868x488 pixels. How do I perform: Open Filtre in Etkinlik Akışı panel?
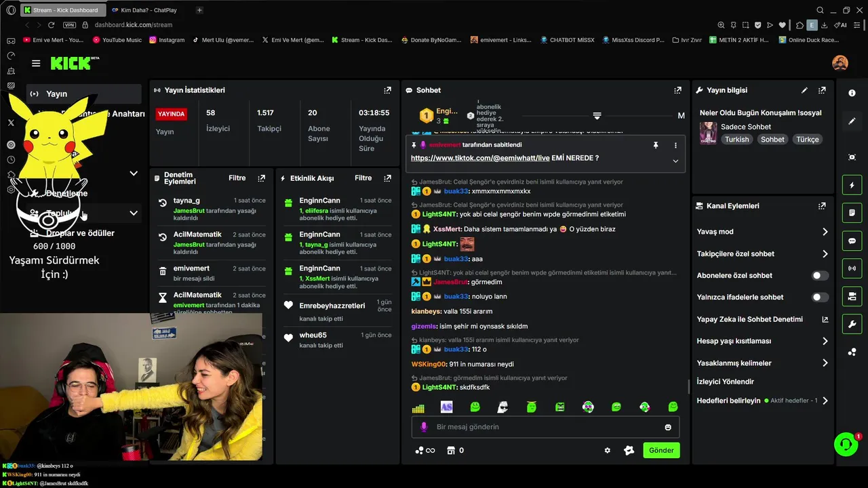[363, 178]
